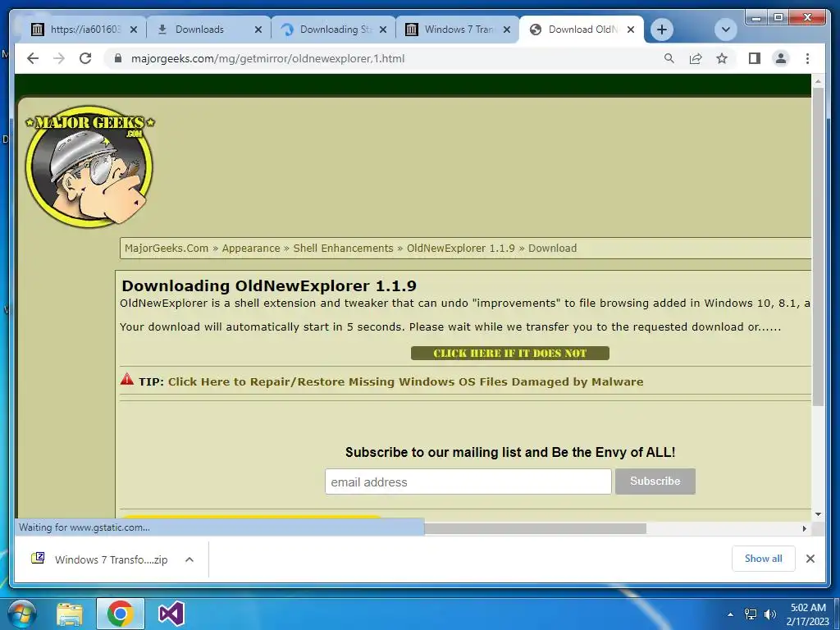Expand the tab search dropdown
This screenshot has height=630, width=840.
pos(726,30)
